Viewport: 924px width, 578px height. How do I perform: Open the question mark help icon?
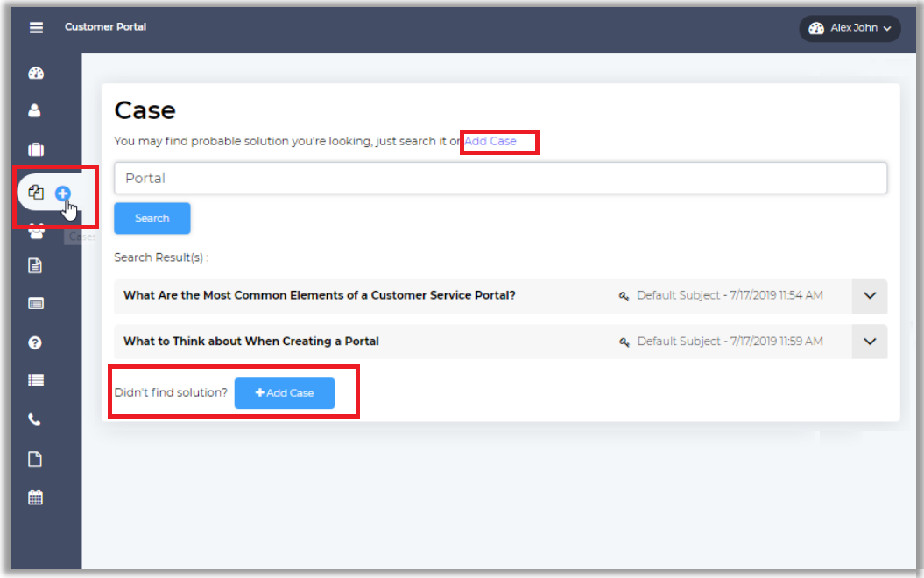[x=36, y=342]
